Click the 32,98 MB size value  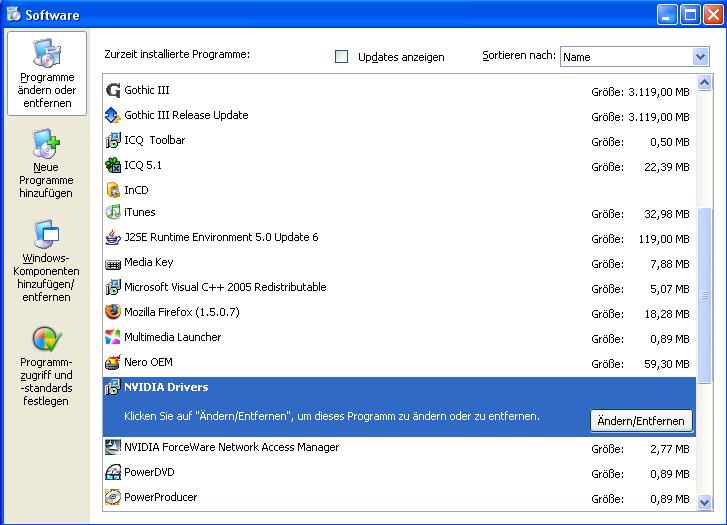pos(667,214)
